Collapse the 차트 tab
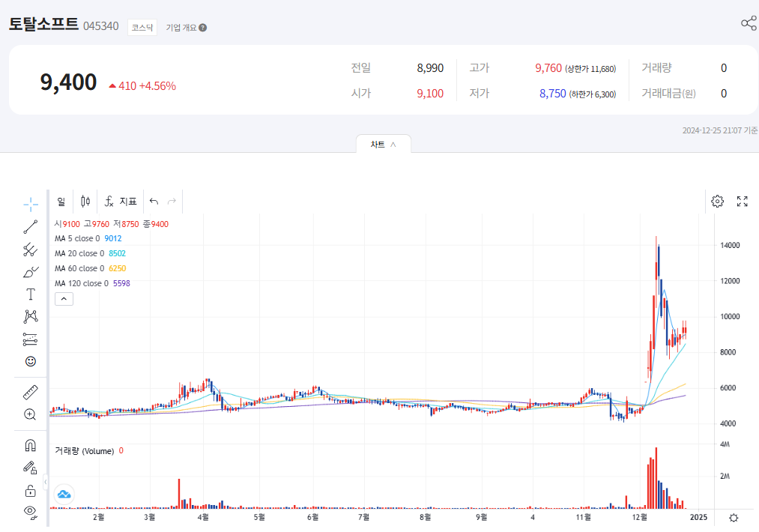The image size is (759, 532). 384,145
